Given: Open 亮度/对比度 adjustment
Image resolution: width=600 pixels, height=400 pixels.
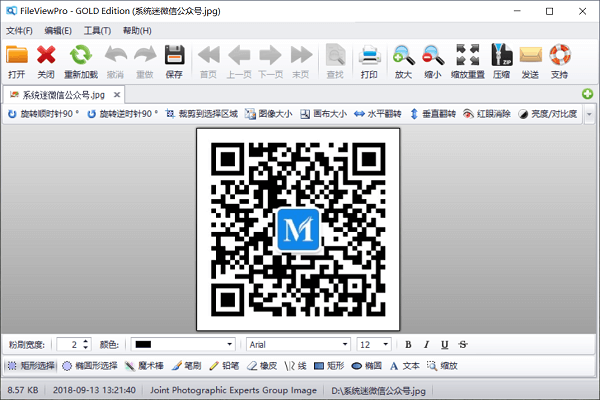Looking at the screenshot, I should [x=548, y=114].
